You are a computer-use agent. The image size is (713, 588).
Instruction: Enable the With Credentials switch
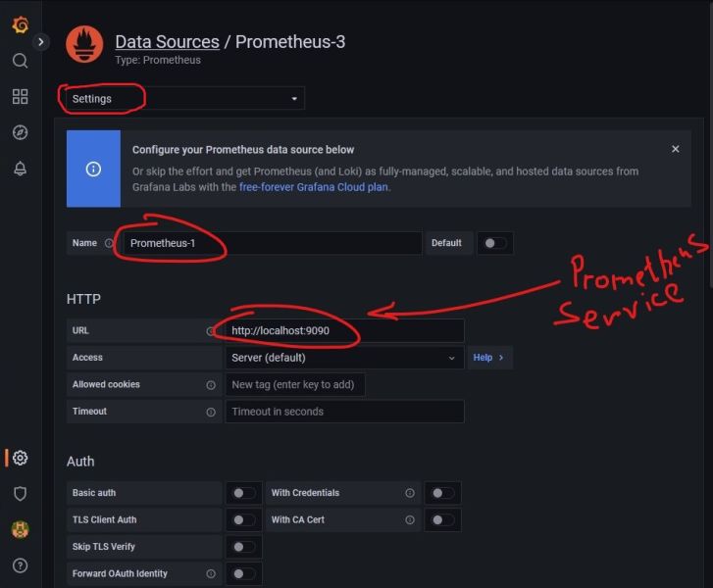coord(442,493)
